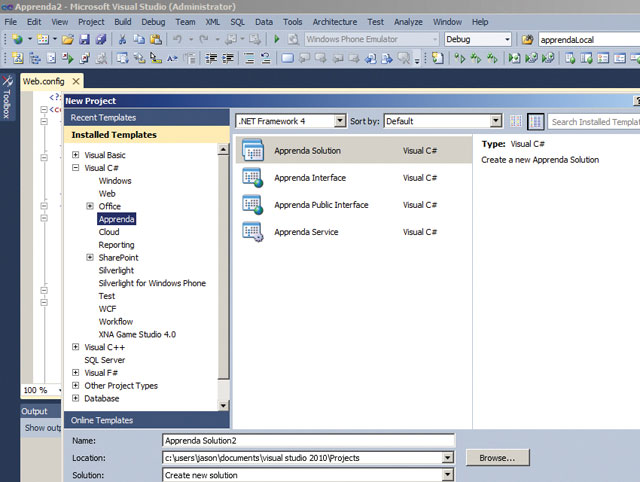Switch to small icons view
This screenshot has height=482, width=640.
point(516,121)
